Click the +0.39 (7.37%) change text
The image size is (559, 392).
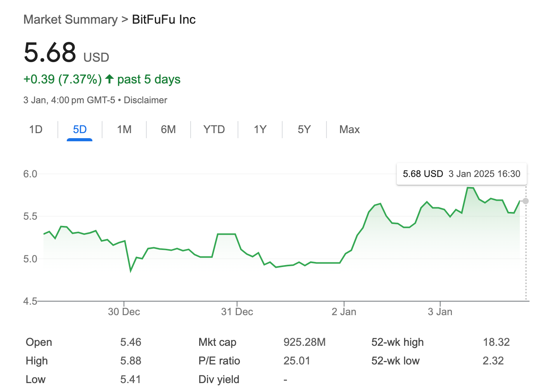click(62, 79)
